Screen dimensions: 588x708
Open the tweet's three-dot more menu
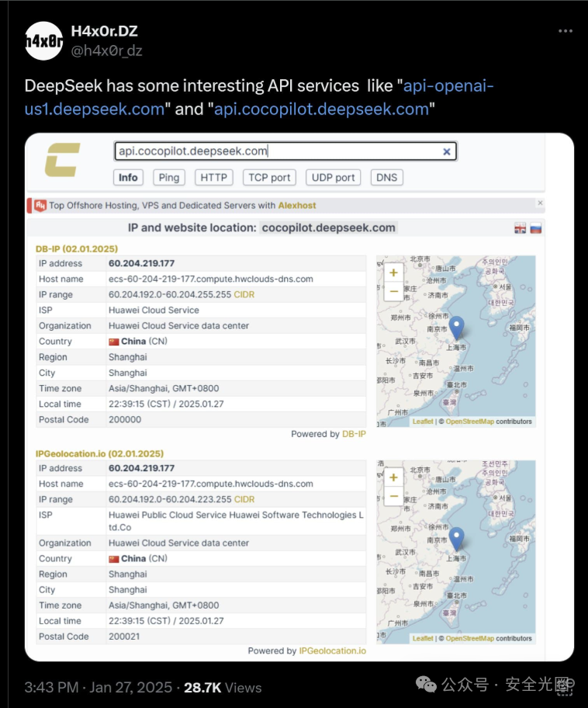pyautogui.click(x=565, y=31)
